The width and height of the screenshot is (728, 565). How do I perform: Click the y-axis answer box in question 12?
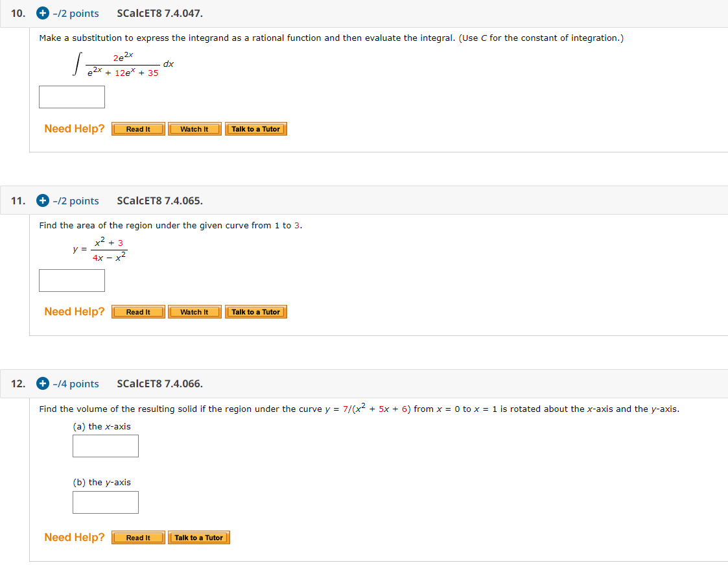(x=105, y=502)
